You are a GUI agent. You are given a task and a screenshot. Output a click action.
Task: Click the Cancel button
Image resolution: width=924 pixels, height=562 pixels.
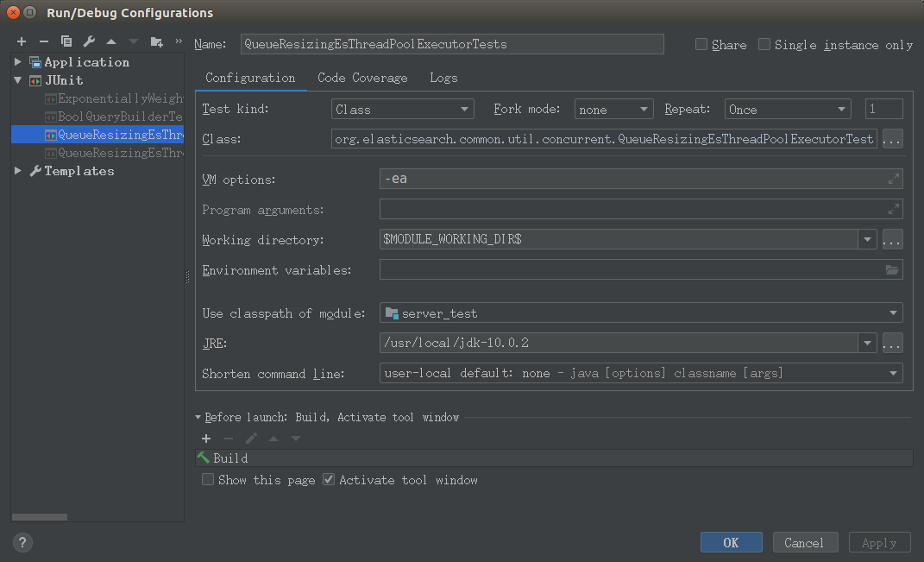(804, 542)
